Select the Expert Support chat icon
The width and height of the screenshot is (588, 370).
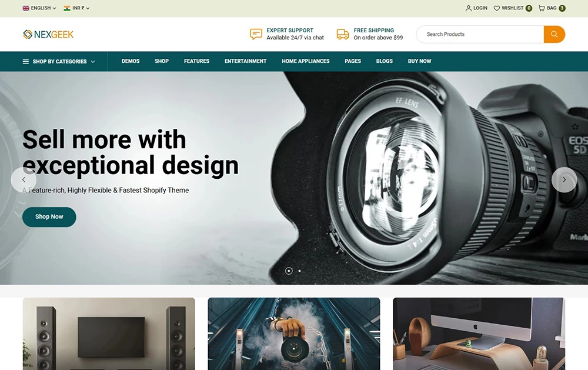click(255, 34)
